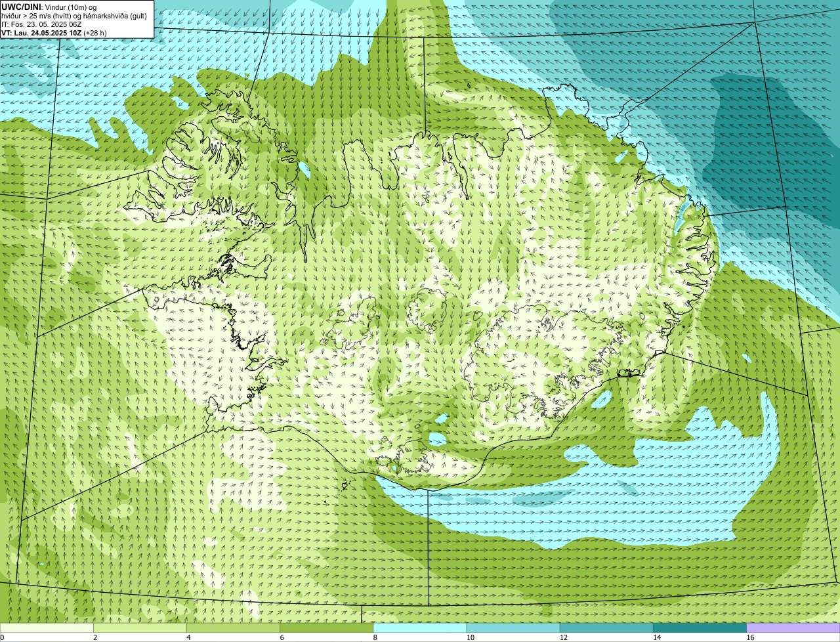Click the 10–12 m/s teal legend swatch

click(513, 628)
